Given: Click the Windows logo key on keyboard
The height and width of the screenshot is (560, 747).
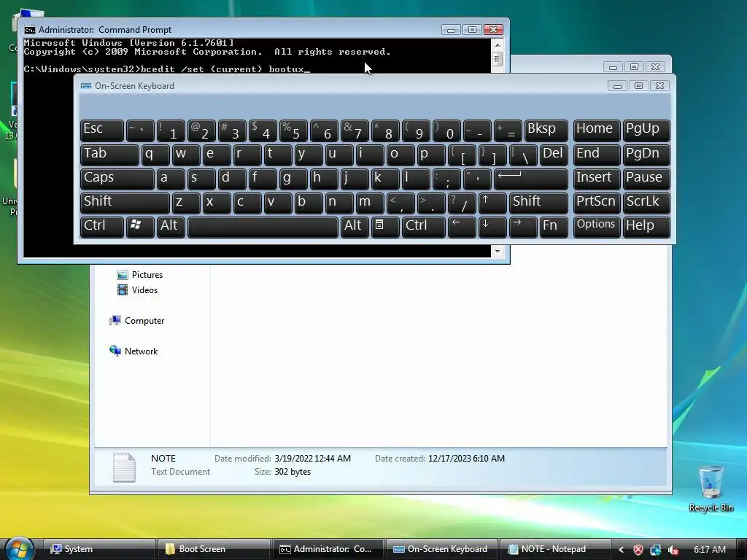Looking at the screenshot, I should (x=140, y=227).
